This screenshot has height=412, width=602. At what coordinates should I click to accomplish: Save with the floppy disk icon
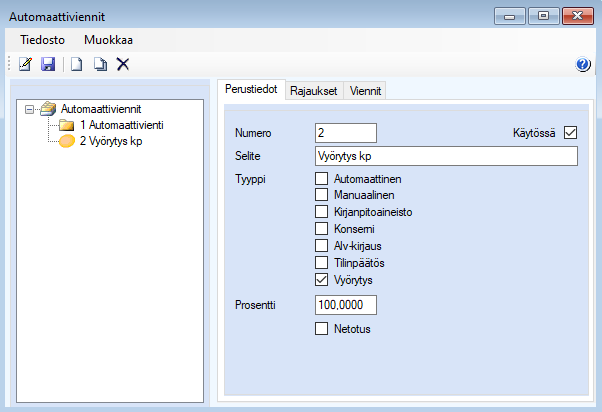pyautogui.click(x=48, y=64)
